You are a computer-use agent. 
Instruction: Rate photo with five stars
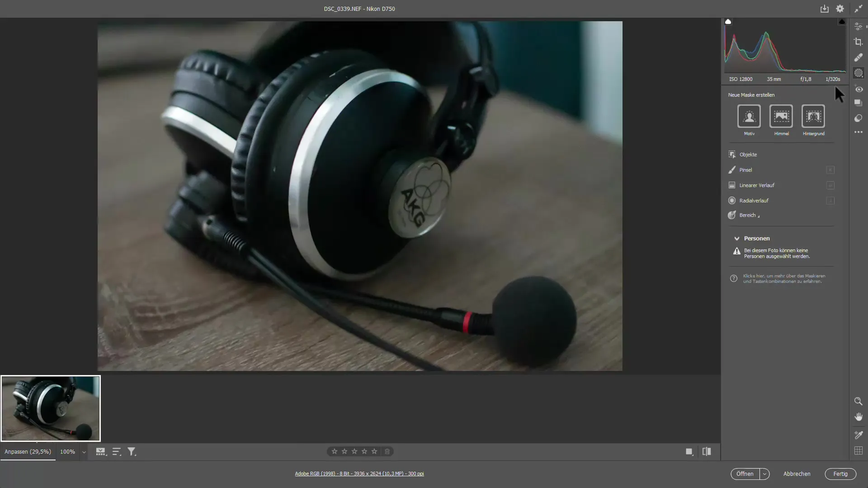374,451
